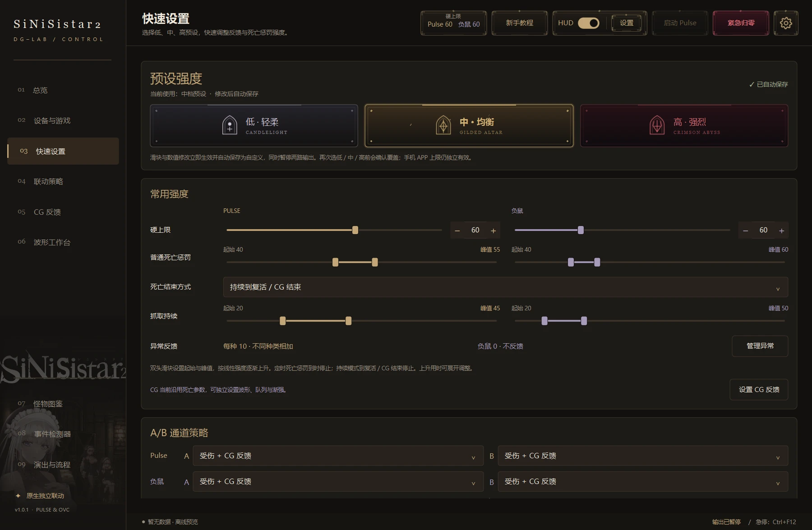Open the gear settings icon in header
This screenshot has width=812, height=530.
786,23
